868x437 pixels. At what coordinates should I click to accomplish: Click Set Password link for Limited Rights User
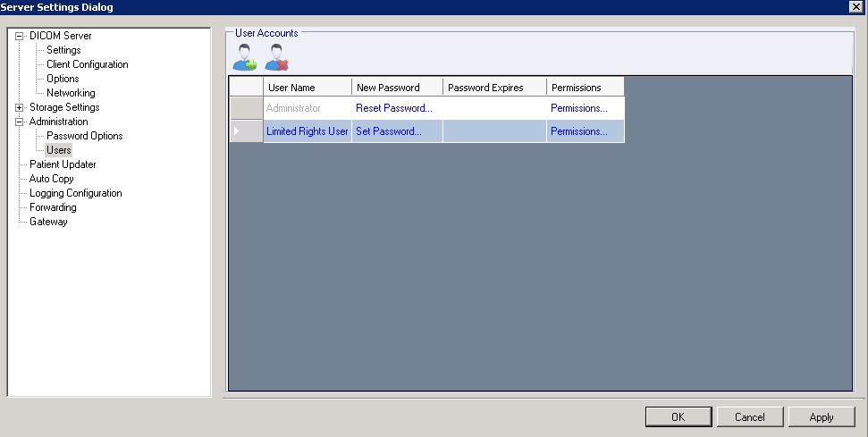click(x=389, y=131)
